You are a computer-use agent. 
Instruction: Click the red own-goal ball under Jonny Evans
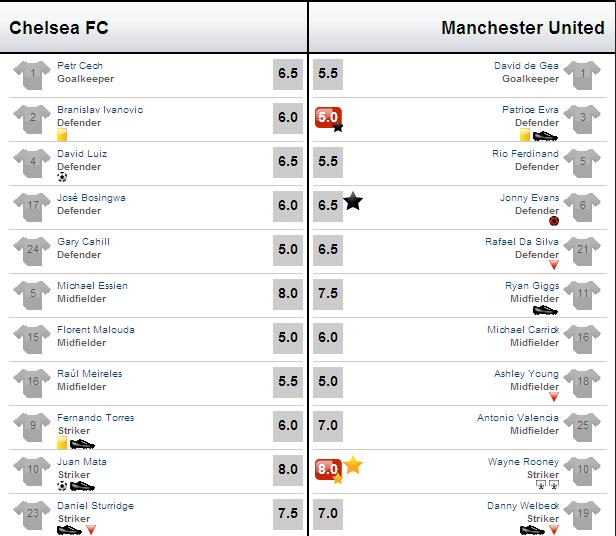554,221
